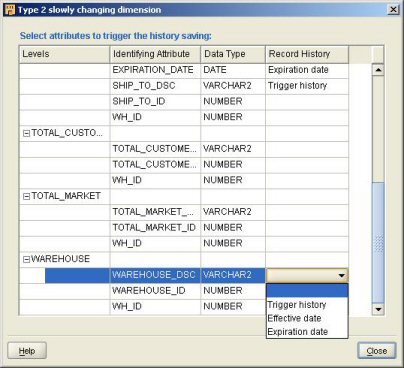Image resolution: width=404 pixels, height=368 pixels.
Task: Click the TOTAL_CUSTO... level name
Action: coord(67,133)
